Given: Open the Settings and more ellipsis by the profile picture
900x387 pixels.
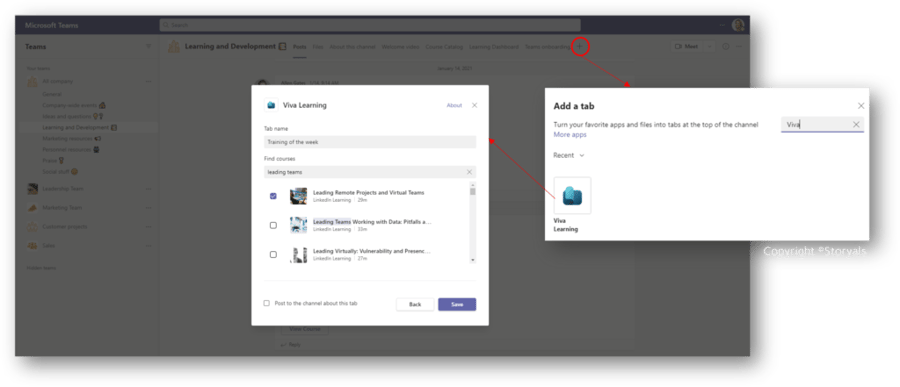Looking at the screenshot, I should [x=723, y=25].
